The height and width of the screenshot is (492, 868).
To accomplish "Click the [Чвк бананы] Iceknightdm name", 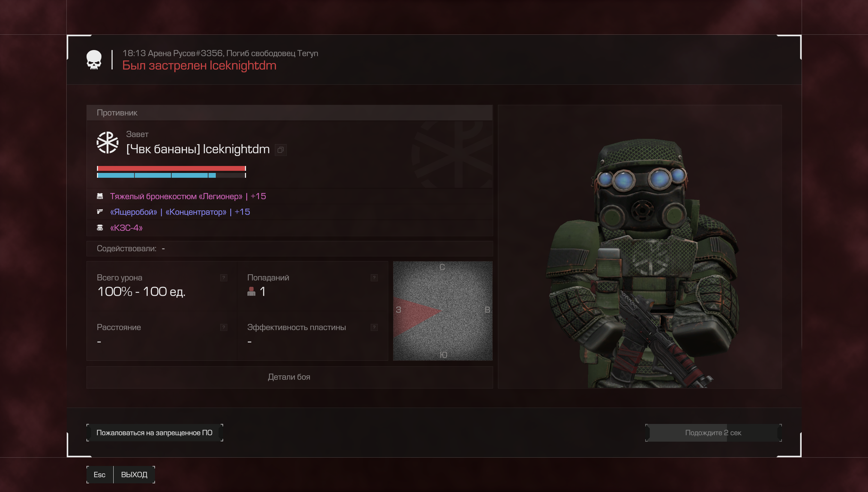I will pos(198,149).
